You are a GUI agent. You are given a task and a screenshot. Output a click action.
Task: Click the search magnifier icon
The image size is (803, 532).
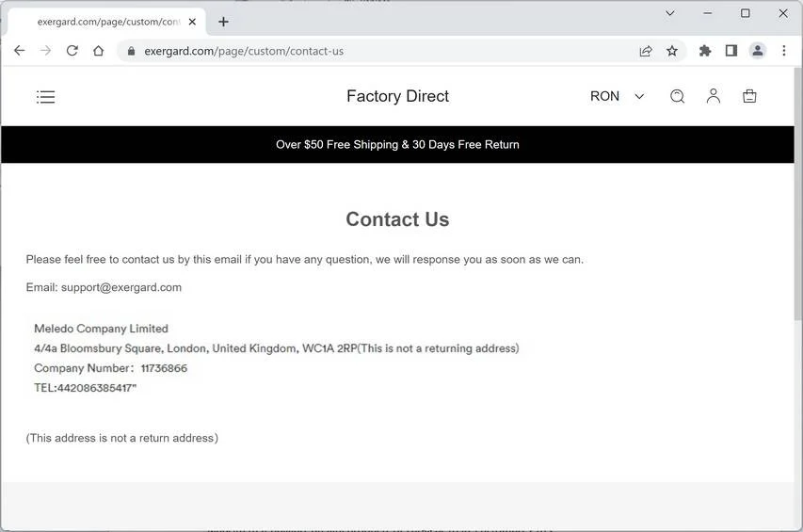(677, 96)
